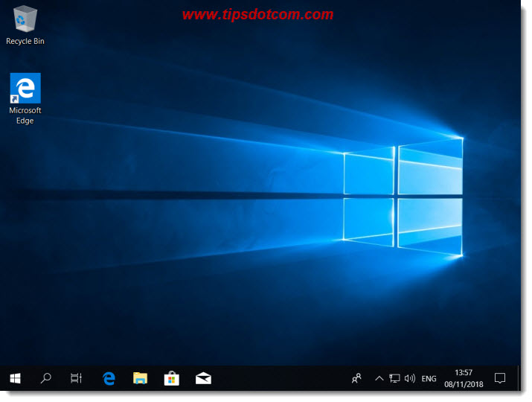This screenshot has height=402, width=532.
Task: Open the Windows Start menu
Action: pyautogui.click(x=16, y=378)
